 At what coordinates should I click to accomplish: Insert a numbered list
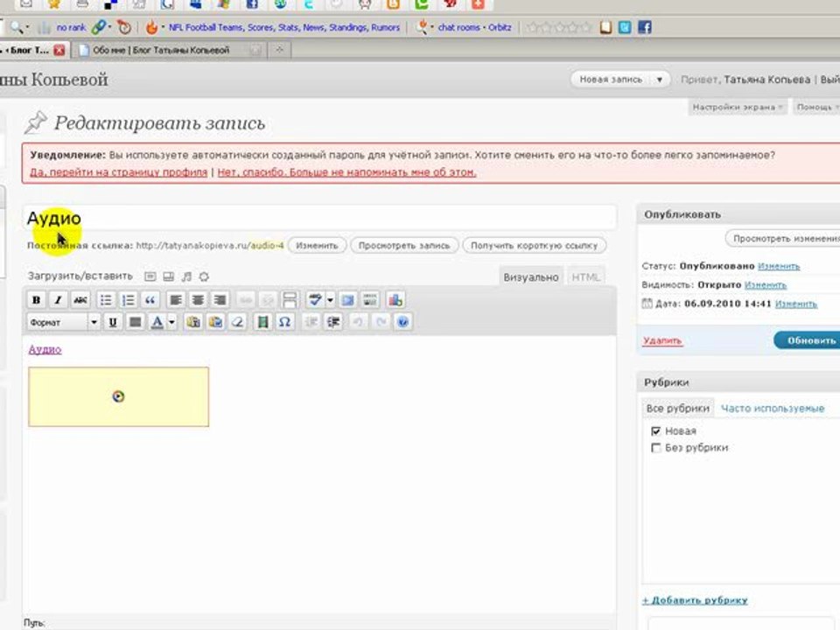click(128, 300)
